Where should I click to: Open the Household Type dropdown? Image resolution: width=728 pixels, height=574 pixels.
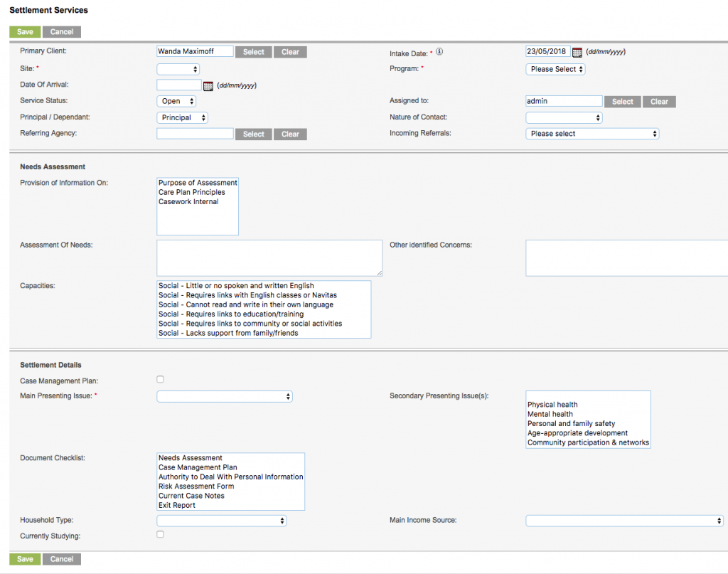[x=221, y=520]
